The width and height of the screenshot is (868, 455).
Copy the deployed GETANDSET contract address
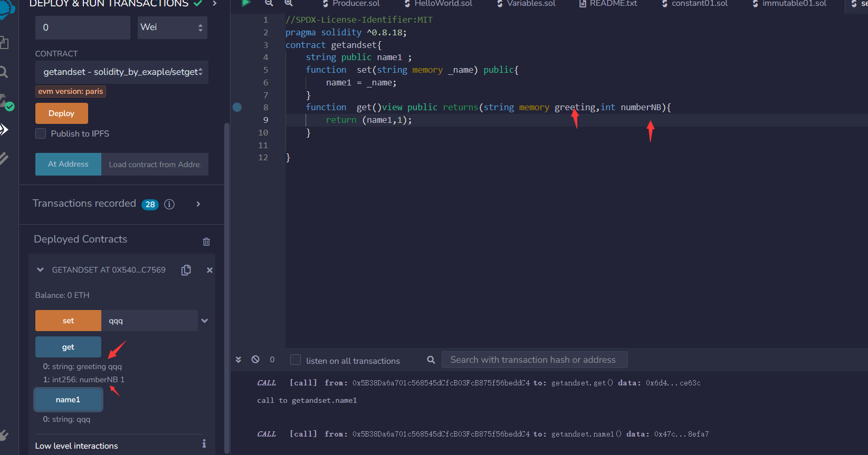click(x=186, y=270)
